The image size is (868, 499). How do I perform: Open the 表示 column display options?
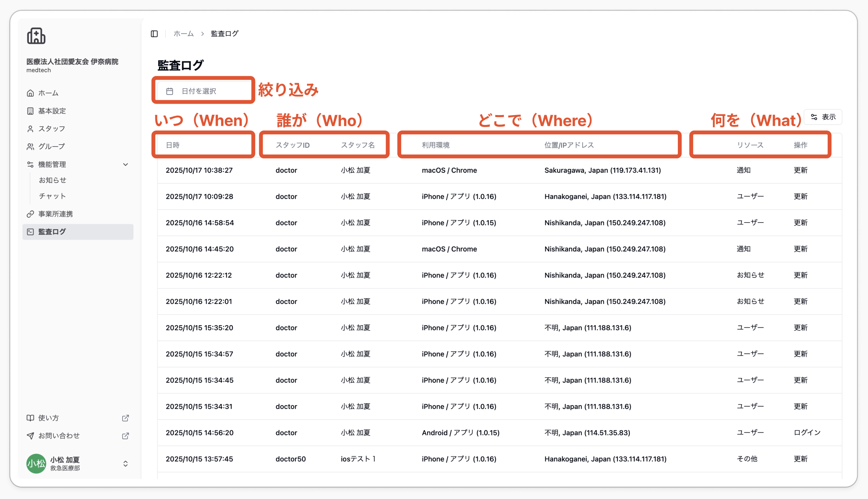coord(823,117)
